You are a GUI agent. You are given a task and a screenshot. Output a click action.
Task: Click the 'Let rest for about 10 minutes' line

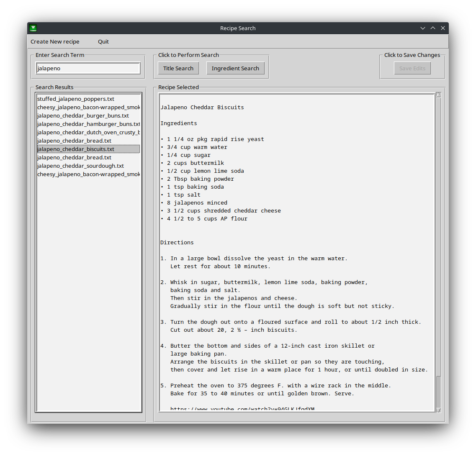(220, 266)
